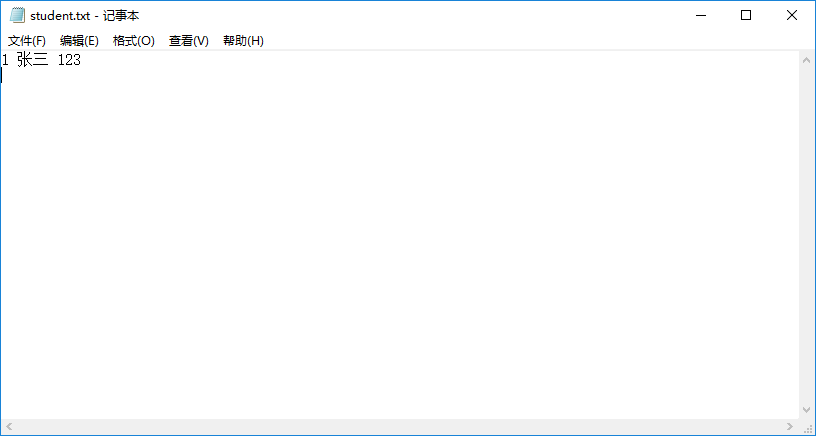Minimize the student.txt Notepad window

click(701, 16)
